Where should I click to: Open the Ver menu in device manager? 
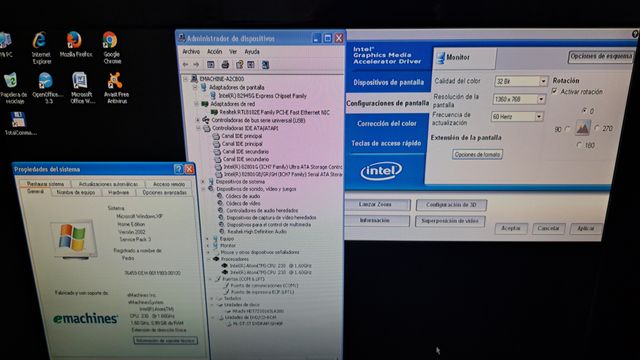click(x=233, y=52)
